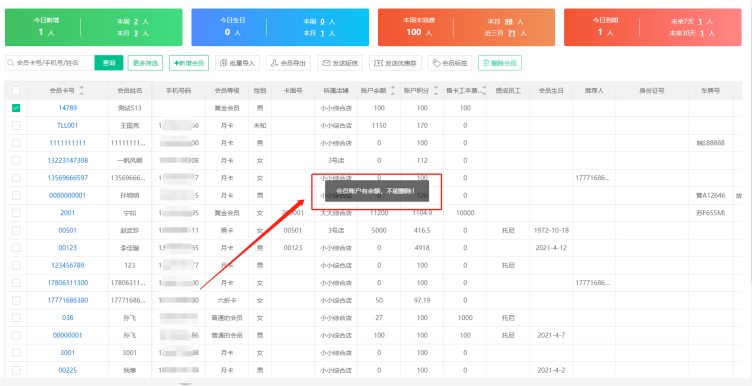
Task: Open 发送短信 envelope icon button
Action: coord(340,63)
